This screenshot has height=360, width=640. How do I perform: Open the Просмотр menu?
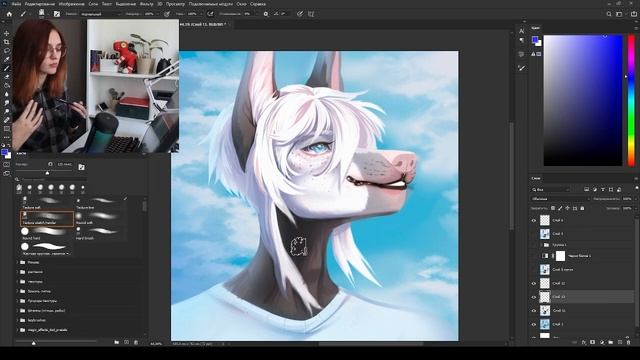click(175, 4)
